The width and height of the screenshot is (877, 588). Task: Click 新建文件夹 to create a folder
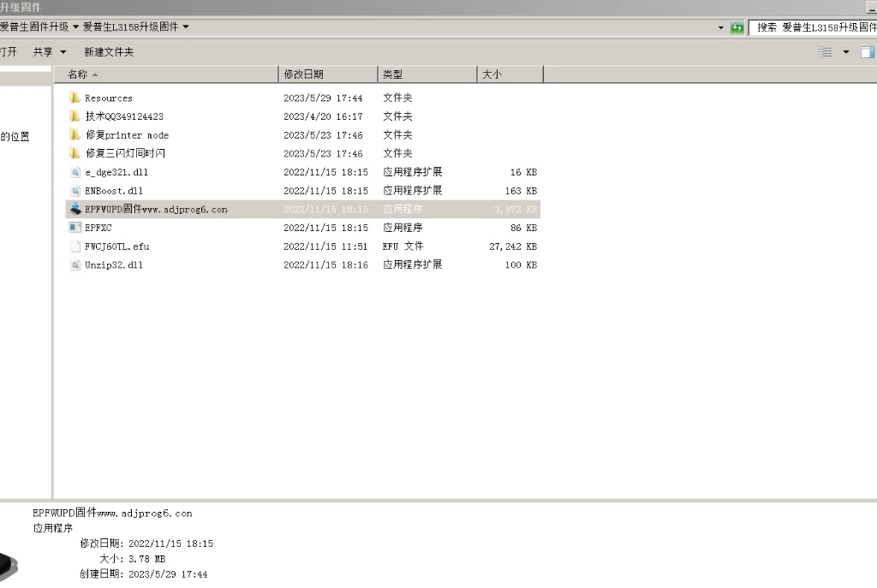[110, 51]
